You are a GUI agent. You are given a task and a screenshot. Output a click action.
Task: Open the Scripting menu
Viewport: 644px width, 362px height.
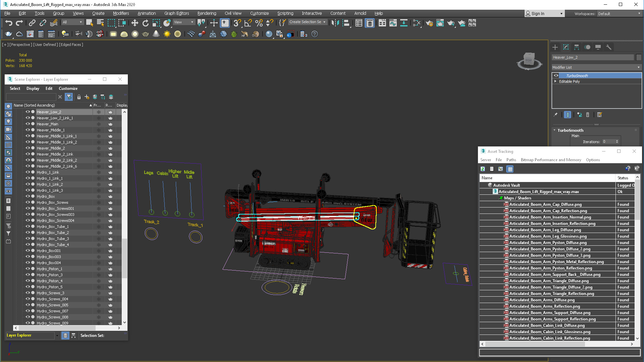click(285, 13)
